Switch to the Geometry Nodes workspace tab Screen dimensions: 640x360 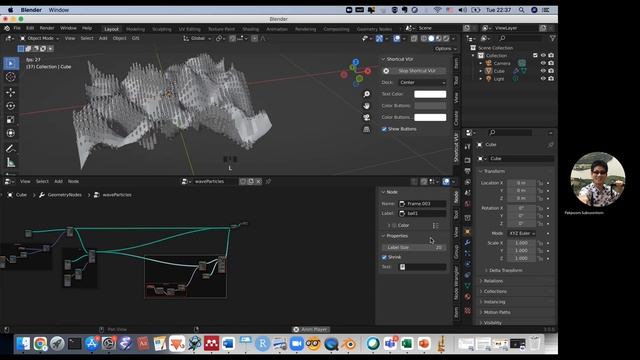coord(374,29)
